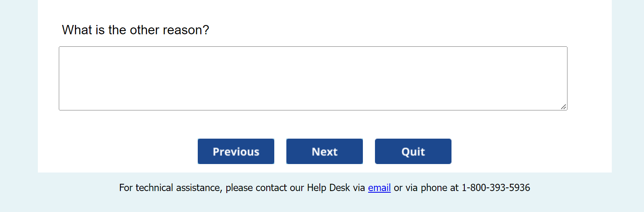Screen dimensions: 644x212
Task: Click the phone number 1-800-393-5936
Action: click(x=495, y=188)
